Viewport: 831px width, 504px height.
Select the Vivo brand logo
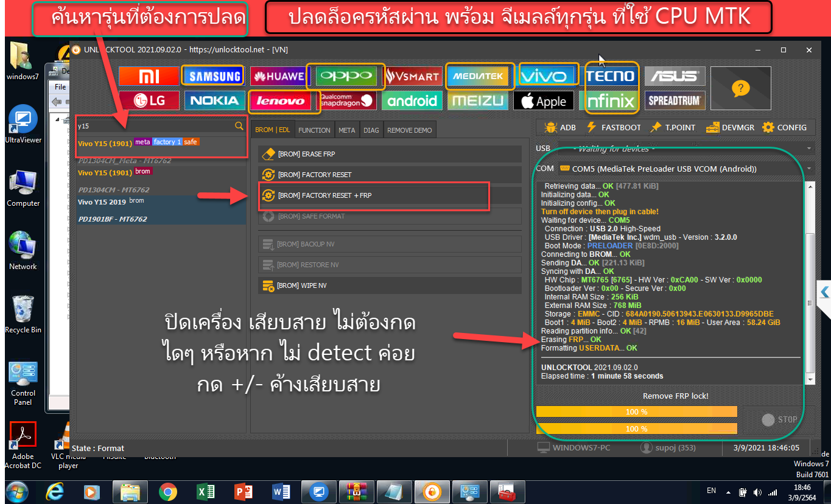point(544,76)
